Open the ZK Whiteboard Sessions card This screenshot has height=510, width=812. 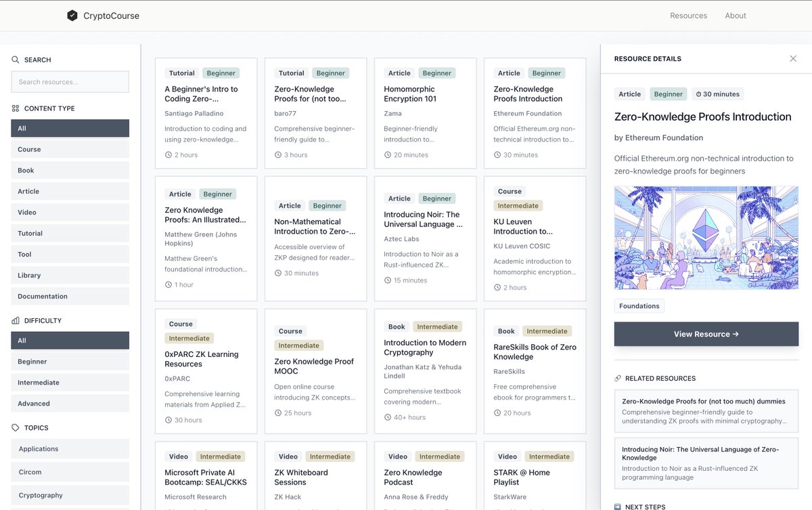click(315, 475)
